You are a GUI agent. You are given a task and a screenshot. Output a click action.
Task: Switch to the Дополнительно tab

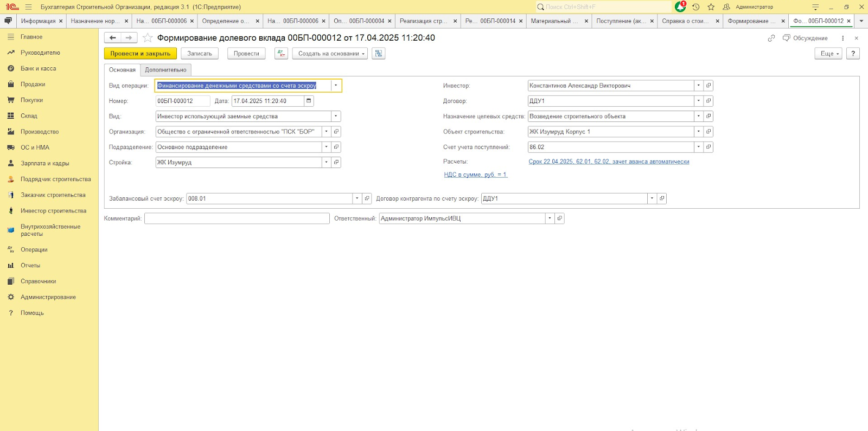coord(165,70)
